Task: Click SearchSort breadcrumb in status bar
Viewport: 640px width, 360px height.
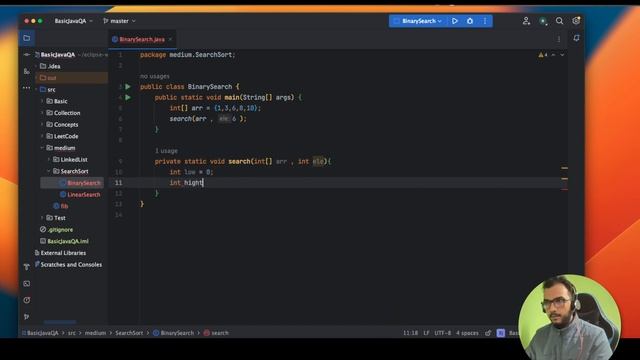Action: [x=129, y=333]
